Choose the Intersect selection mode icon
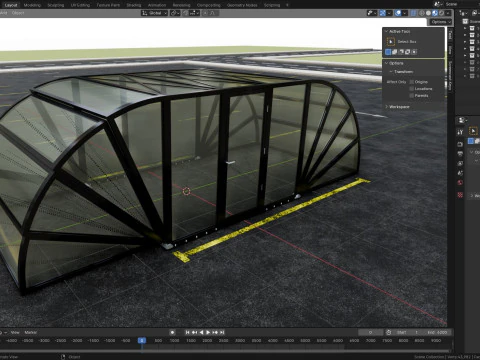The width and height of the screenshot is (480, 360). [414, 52]
